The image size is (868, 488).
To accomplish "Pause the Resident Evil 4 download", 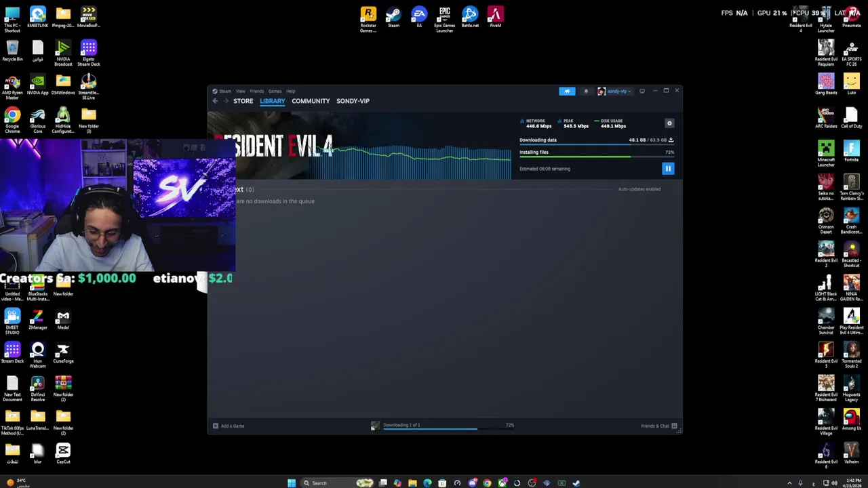I will 668,169.
